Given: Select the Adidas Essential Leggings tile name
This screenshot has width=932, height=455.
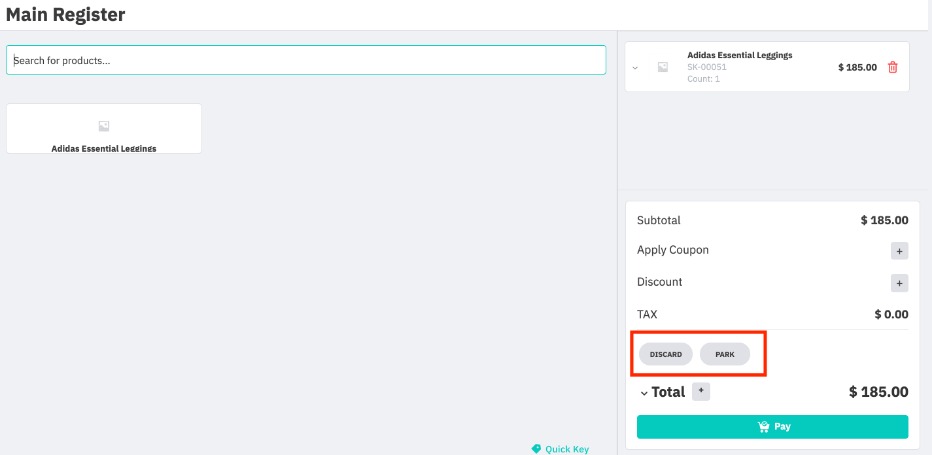Looking at the screenshot, I should 104,148.
